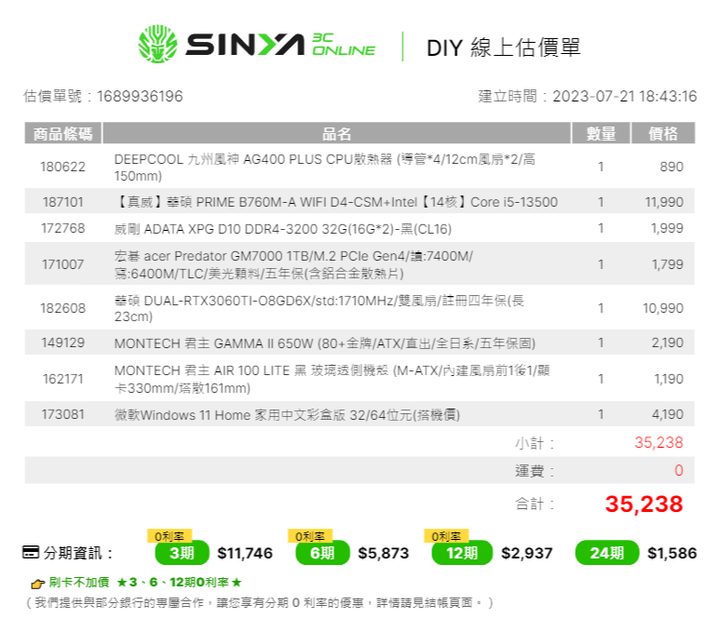Click the PRIME B760M-A WIFI item name
Viewport: 720px width, 632px height.
pyautogui.click(x=336, y=202)
